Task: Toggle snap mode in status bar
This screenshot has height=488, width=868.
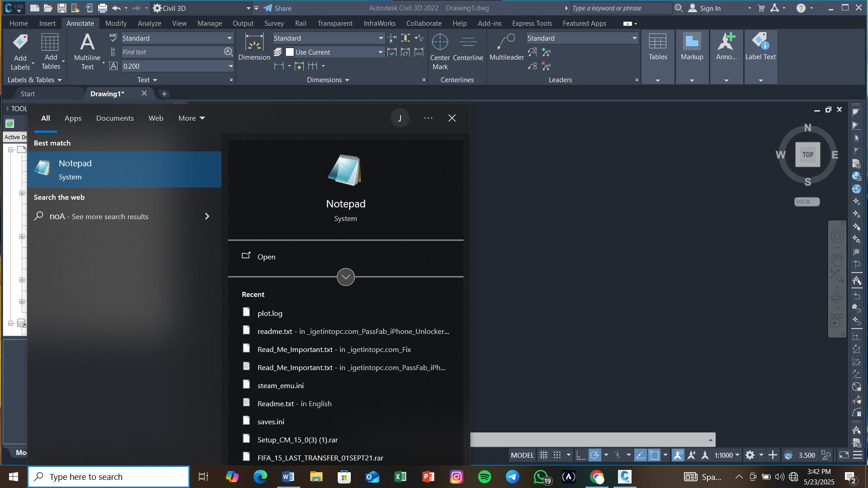Action: tap(557, 455)
